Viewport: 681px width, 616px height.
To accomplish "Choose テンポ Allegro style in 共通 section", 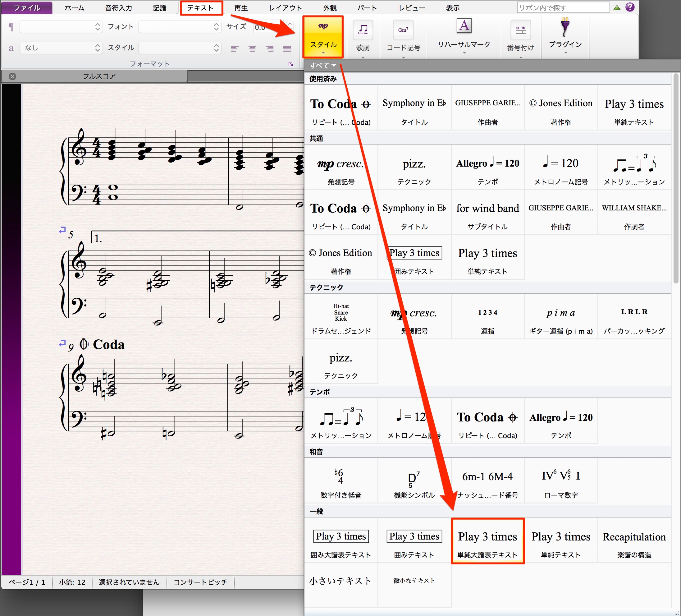I will pyautogui.click(x=487, y=168).
